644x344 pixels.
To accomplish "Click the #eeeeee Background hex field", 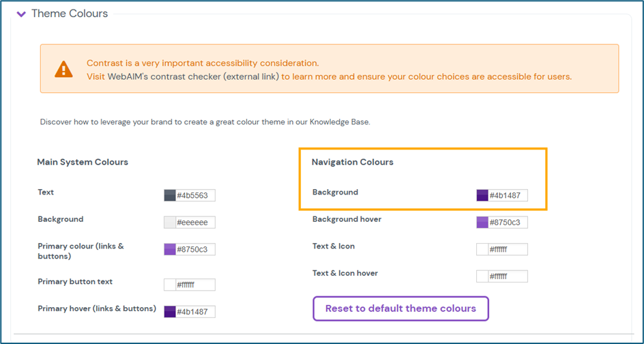I will [x=195, y=223].
